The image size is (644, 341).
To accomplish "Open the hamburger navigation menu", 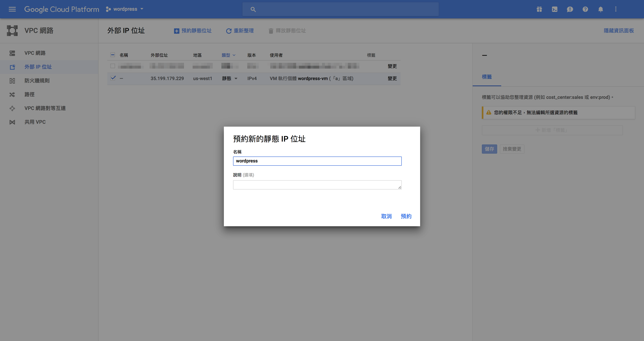I will (x=12, y=9).
